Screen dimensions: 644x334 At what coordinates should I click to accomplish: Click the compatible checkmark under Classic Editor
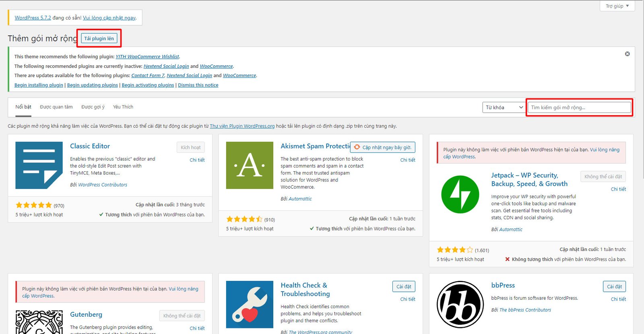101,215
